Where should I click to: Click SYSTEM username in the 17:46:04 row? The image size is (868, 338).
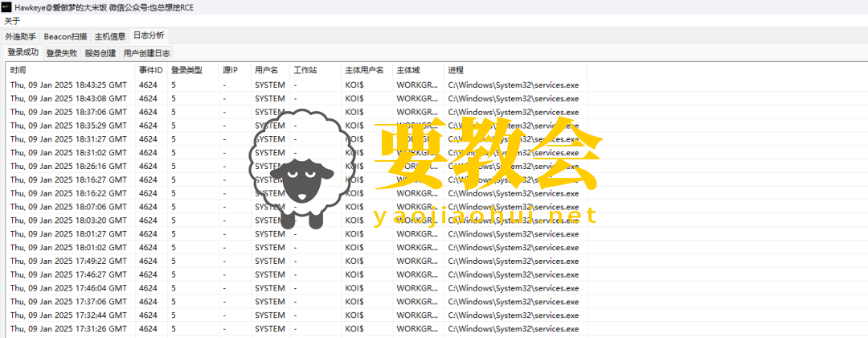click(269, 288)
